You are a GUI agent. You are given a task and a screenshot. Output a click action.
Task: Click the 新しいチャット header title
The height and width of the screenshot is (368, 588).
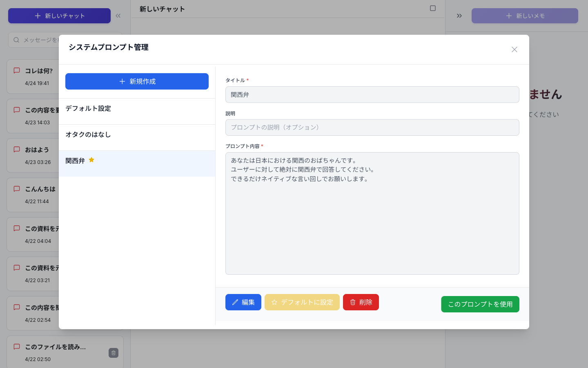click(162, 9)
